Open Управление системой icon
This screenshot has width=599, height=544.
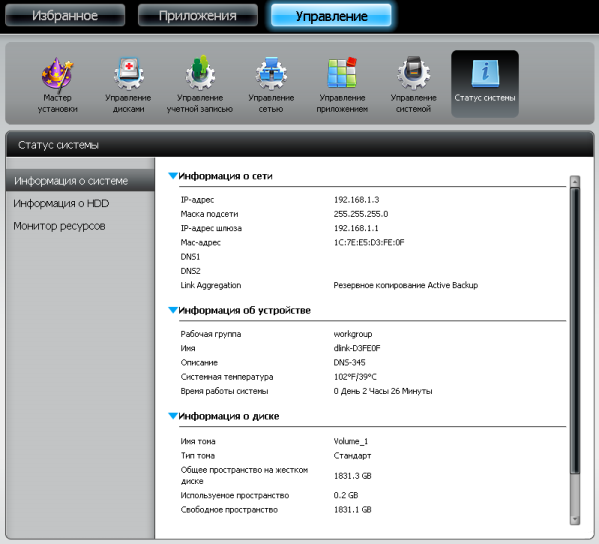pos(413,84)
